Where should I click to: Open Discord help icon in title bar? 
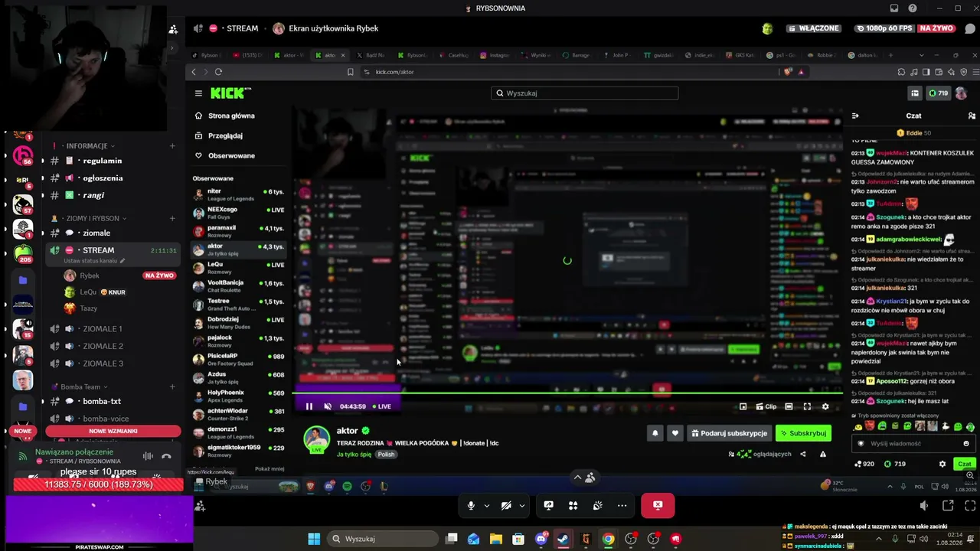pyautogui.click(x=912, y=8)
